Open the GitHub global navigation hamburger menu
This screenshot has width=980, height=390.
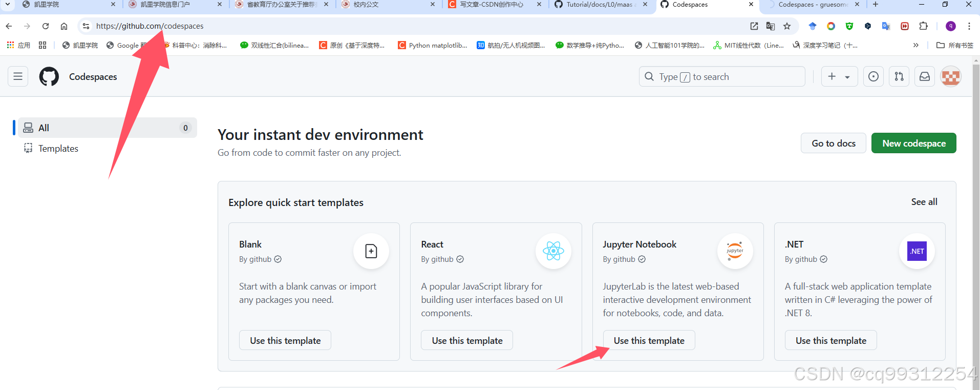tap(18, 76)
